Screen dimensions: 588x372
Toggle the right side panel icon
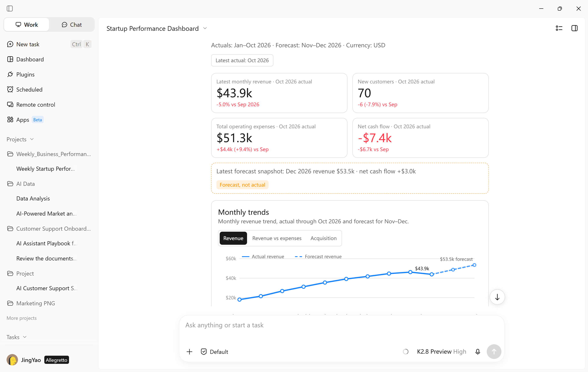click(575, 28)
